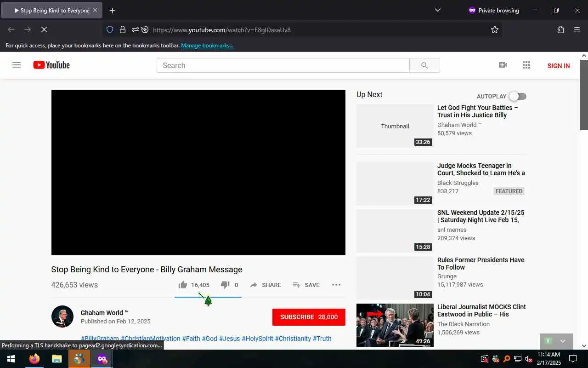588x368 pixels.
Task: Open Let God Fight Your Battles thumbnail
Action: coord(395,126)
